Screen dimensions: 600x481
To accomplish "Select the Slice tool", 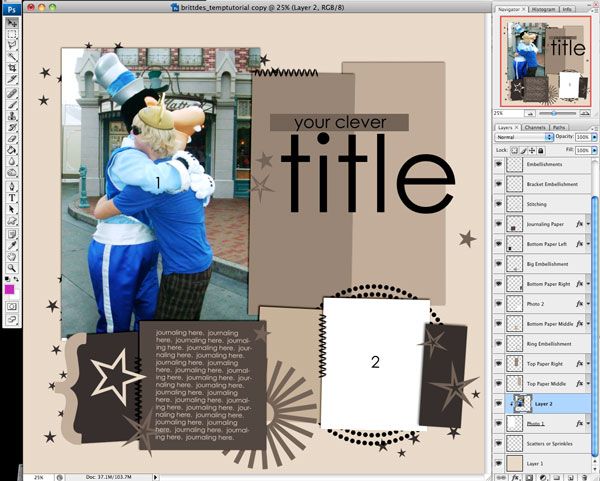I will pos(12,80).
